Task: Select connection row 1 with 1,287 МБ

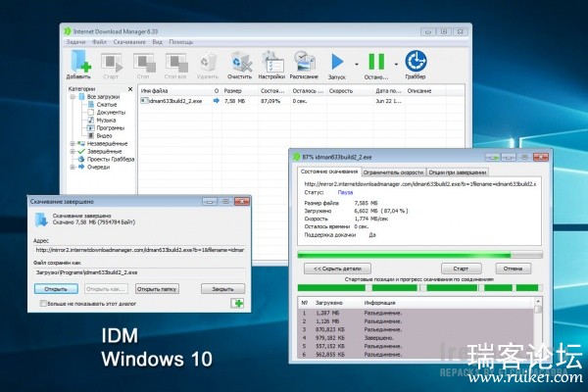Action: click(416, 313)
